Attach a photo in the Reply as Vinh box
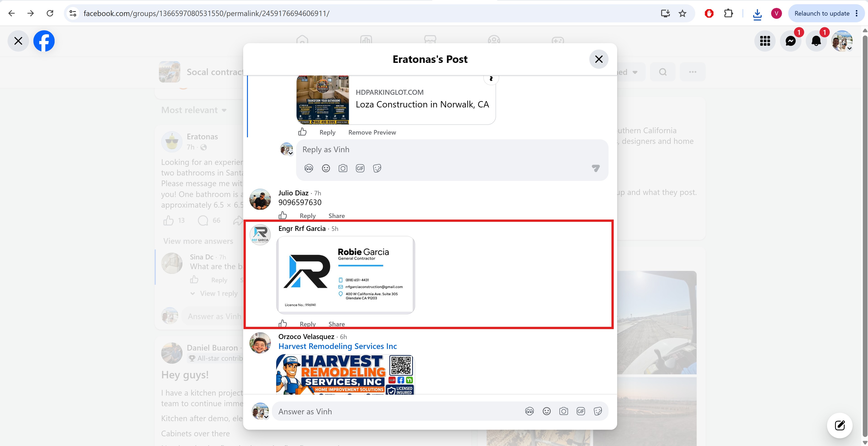Image resolution: width=868 pixels, height=446 pixels. click(x=343, y=168)
